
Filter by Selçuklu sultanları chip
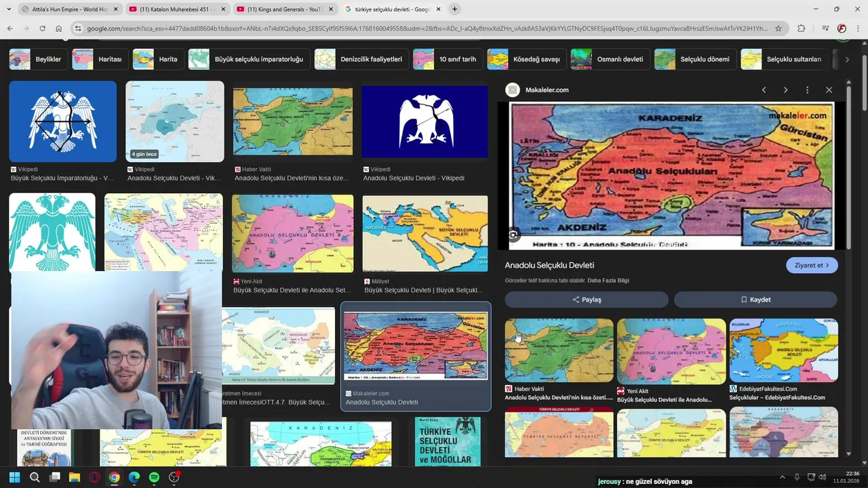(783, 59)
